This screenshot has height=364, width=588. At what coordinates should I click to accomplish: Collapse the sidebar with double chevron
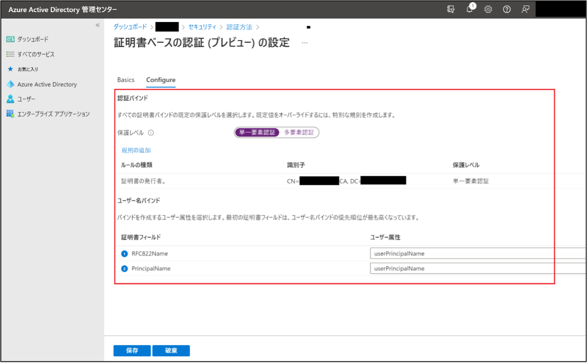[98, 25]
